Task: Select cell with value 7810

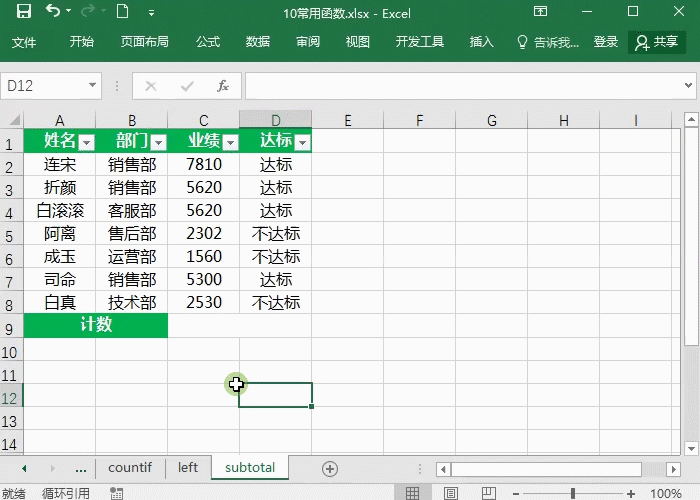Action: 204,165
